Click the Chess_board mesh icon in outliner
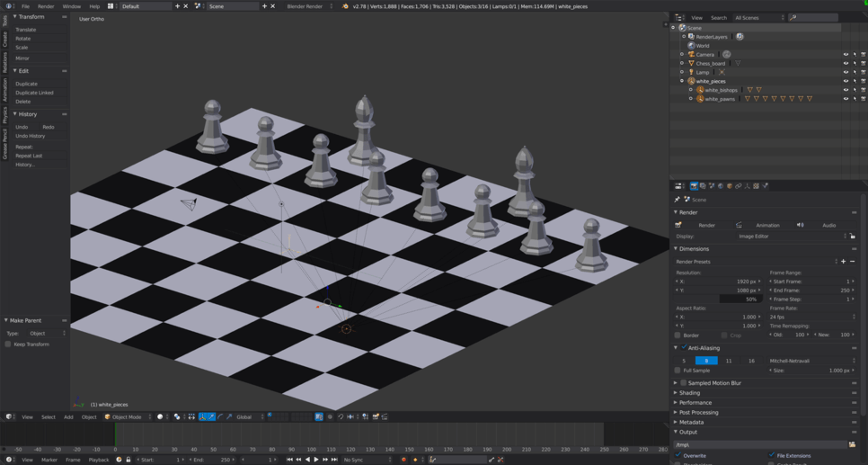Image resolution: width=868 pixels, height=465 pixels. point(738,64)
